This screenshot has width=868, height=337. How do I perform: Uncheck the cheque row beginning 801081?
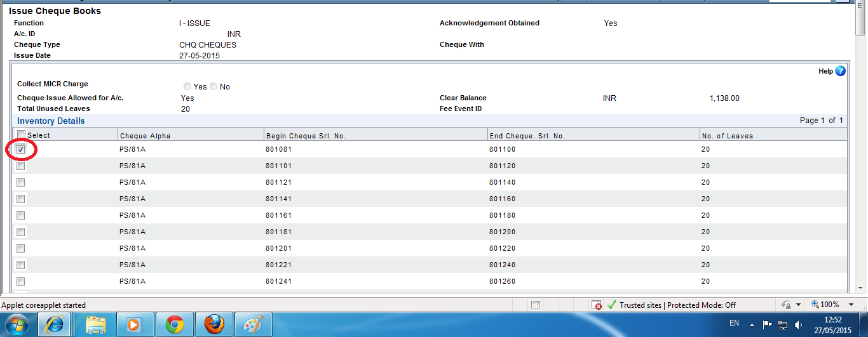[x=21, y=150]
